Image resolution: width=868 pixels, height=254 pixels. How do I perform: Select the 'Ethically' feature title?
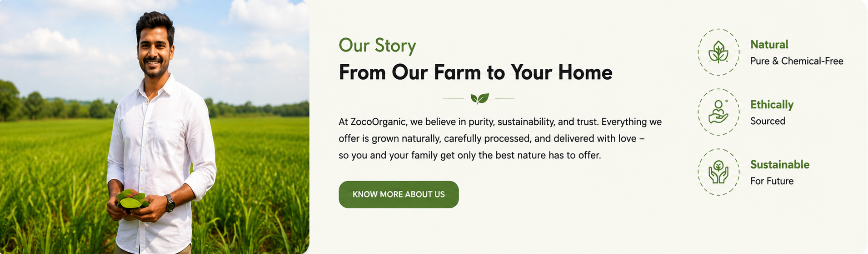(x=772, y=105)
